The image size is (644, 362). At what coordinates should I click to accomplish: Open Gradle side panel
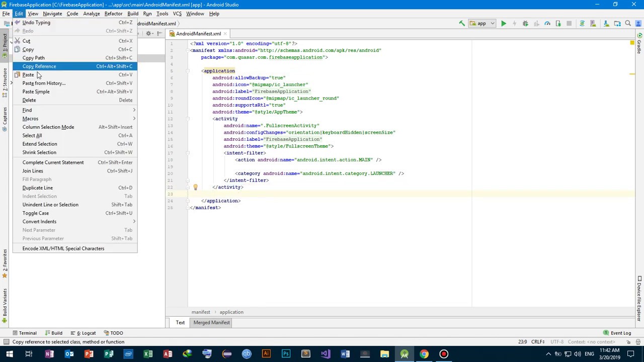coord(639,44)
